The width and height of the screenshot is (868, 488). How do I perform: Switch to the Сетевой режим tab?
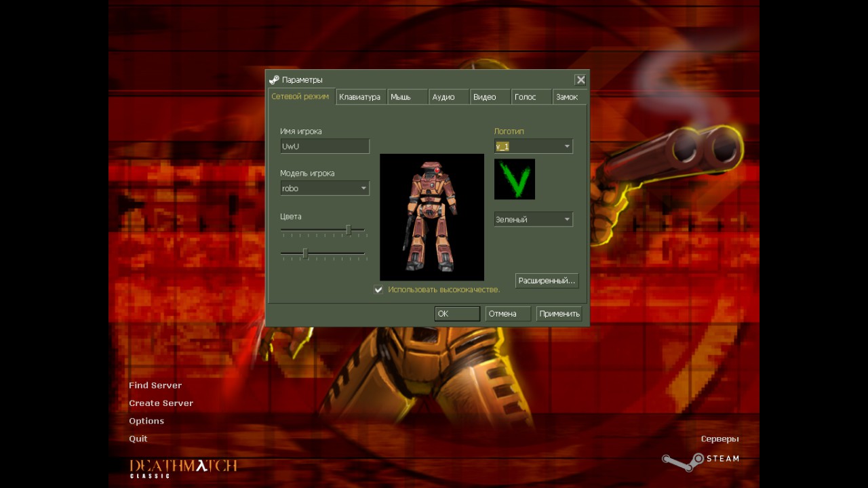click(300, 97)
